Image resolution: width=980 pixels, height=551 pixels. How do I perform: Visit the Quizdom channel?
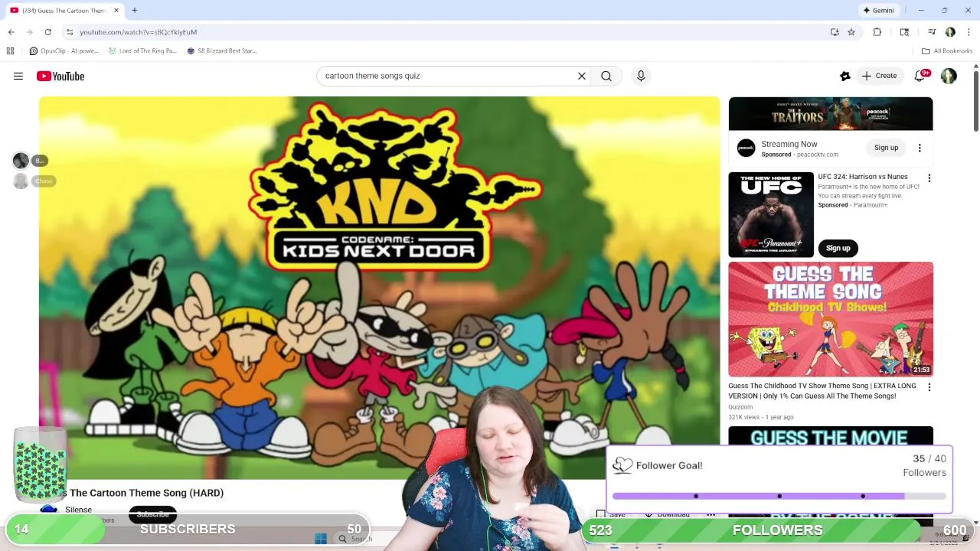pos(740,407)
